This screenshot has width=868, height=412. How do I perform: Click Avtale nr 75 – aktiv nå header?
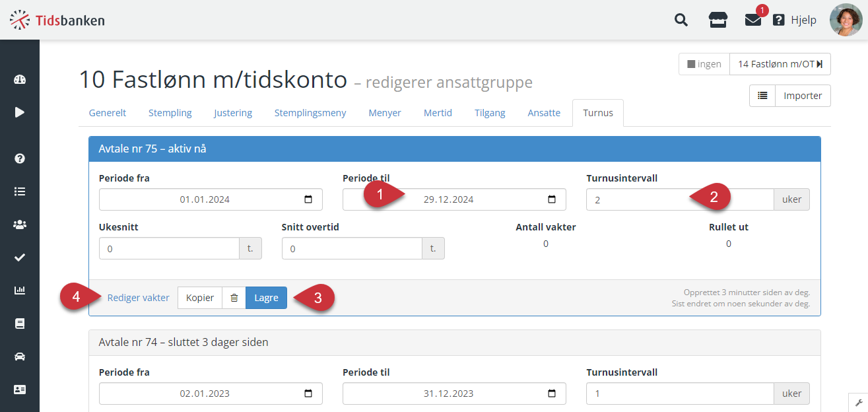pos(455,149)
